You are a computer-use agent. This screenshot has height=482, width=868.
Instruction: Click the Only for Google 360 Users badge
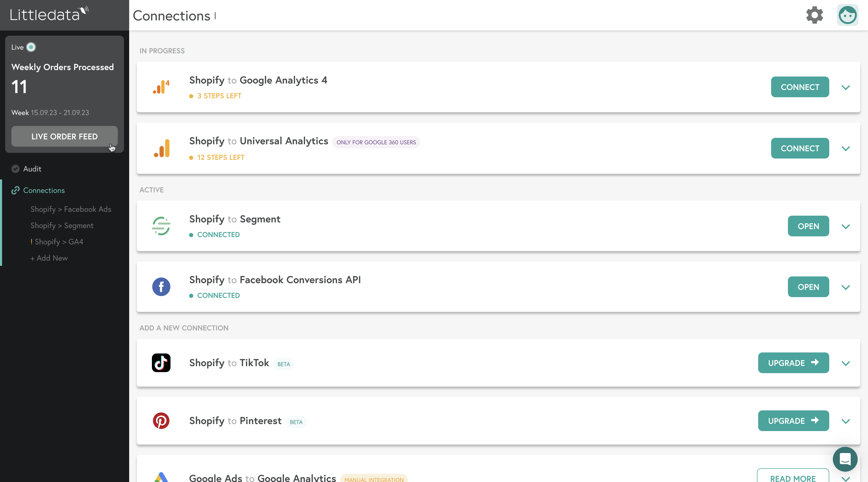pyautogui.click(x=376, y=142)
